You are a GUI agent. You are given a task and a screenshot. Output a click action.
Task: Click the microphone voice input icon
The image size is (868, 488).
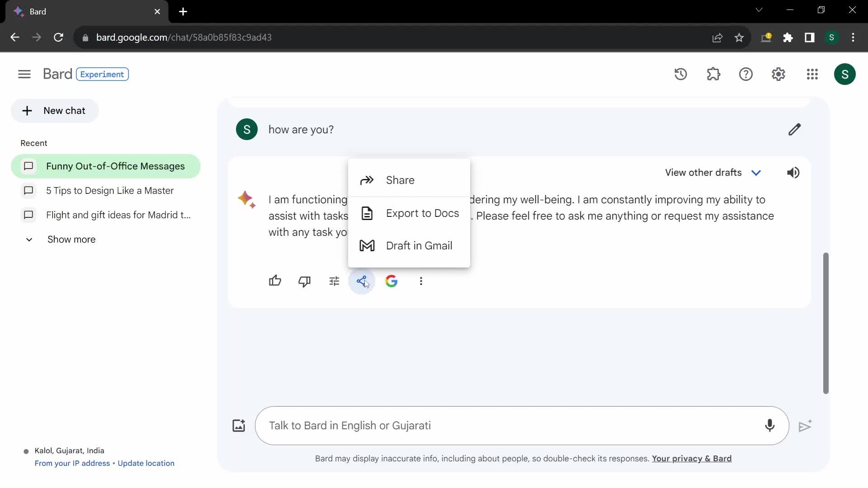(x=770, y=426)
